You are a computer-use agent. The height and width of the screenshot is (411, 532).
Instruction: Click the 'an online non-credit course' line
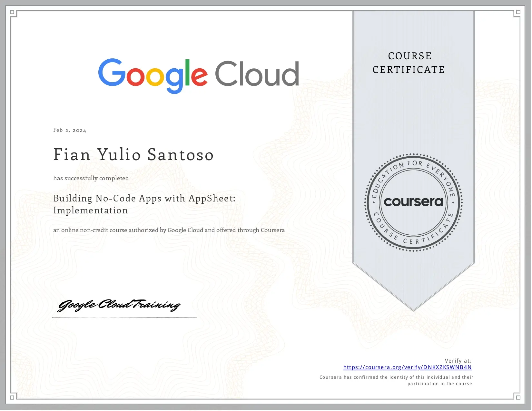click(x=169, y=230)
